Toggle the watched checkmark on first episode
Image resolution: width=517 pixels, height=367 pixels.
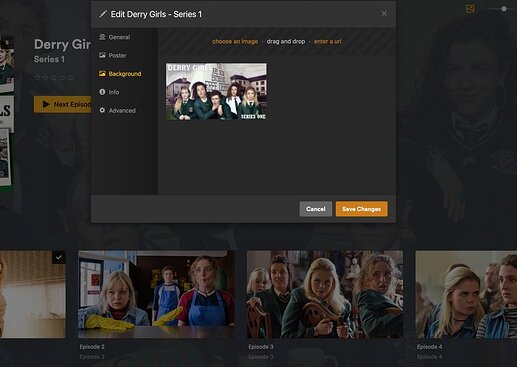tap(59, 257)
